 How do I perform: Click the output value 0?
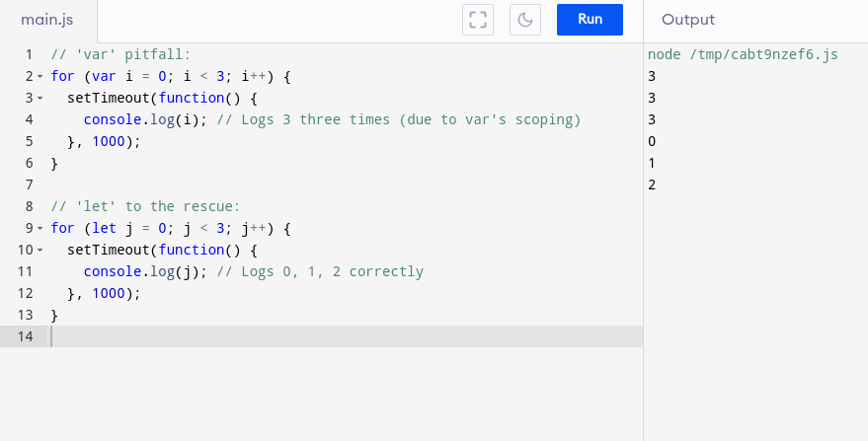tap(652, 141)
